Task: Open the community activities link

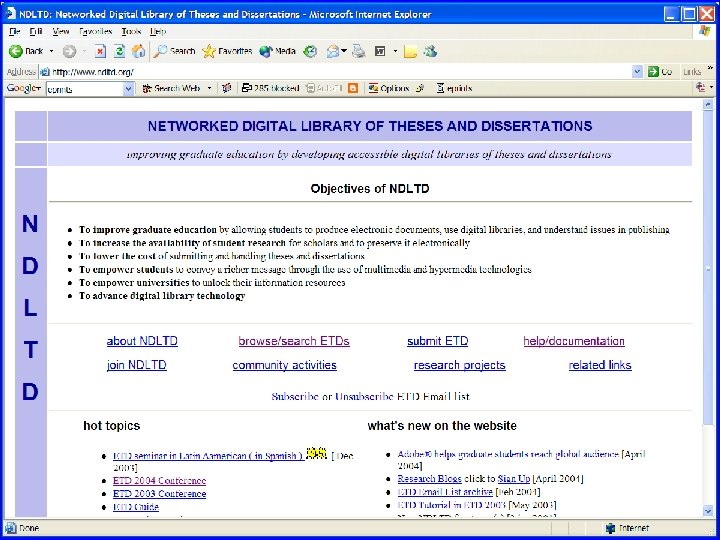Action: click(284, 365)
